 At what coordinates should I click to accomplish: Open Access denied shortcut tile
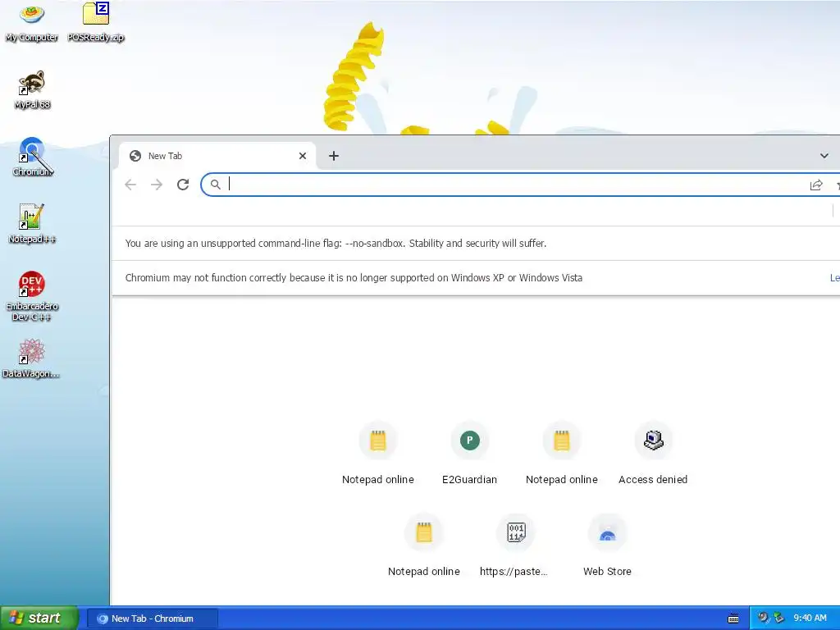point(653,454)
